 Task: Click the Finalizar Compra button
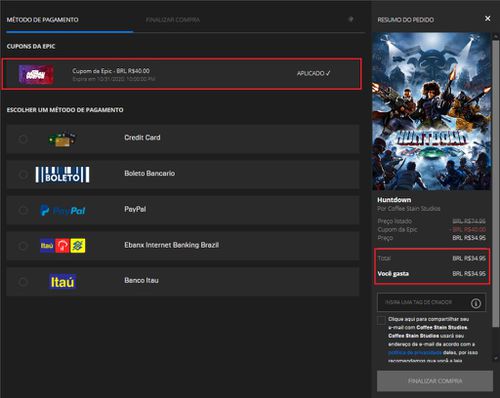pyautogui.click(x=435, y=381)
